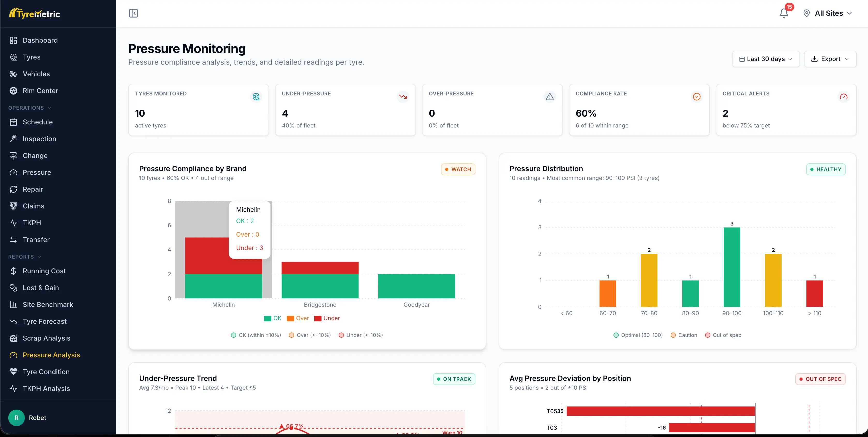Click the Schedule calendar icon
This screenshot has height=437, width=868.
13,122
